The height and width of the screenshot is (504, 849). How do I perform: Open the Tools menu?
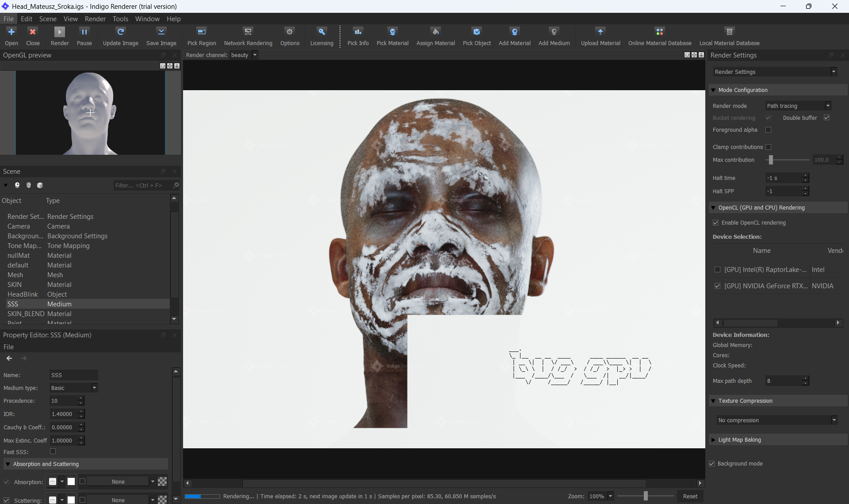pyautogui.click(x=120, y=19)
